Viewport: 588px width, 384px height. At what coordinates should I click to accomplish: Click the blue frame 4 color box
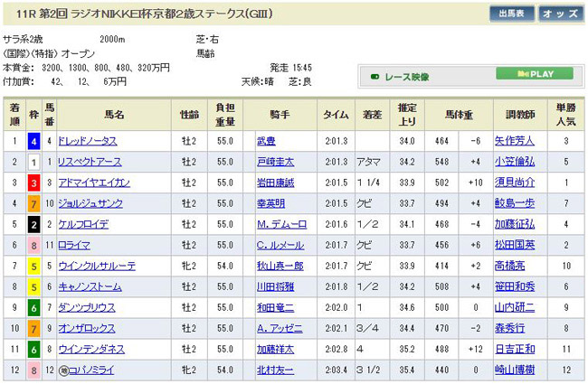33,141
